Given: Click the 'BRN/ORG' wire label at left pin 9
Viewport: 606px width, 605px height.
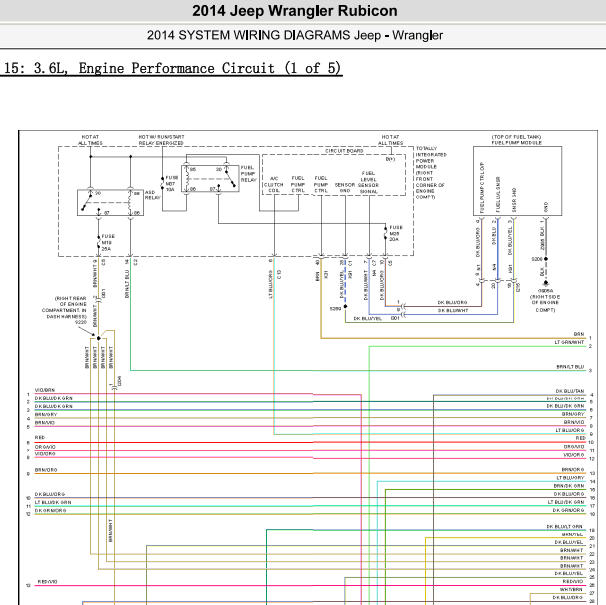Looking at the screenshot, I should pos(46,470).
